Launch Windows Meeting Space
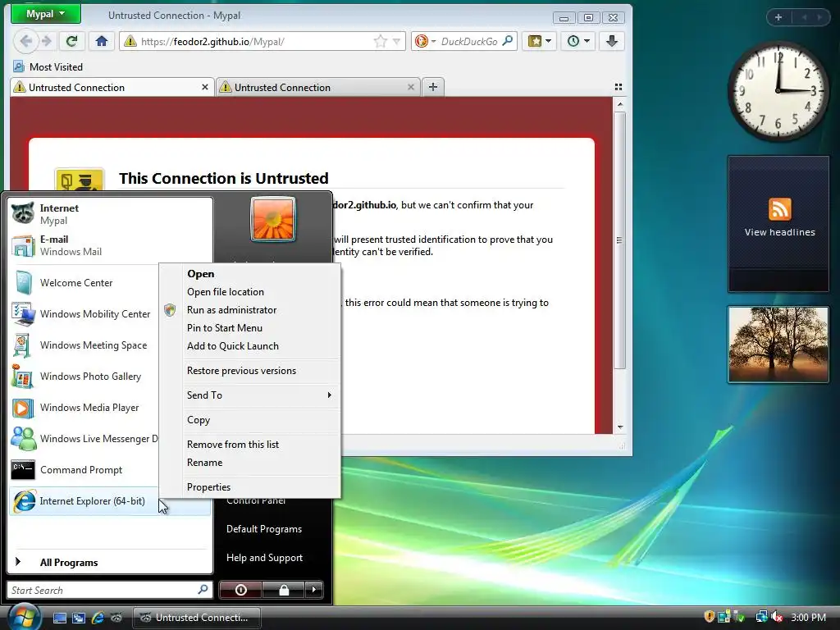Screen dimensions: 840x630 [84, 345]
